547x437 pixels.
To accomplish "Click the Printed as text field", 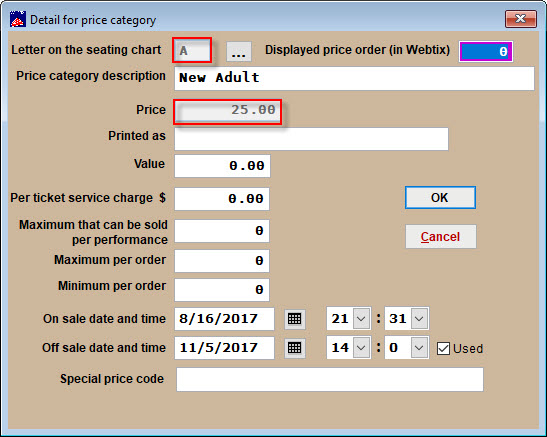I will [311, 139].
